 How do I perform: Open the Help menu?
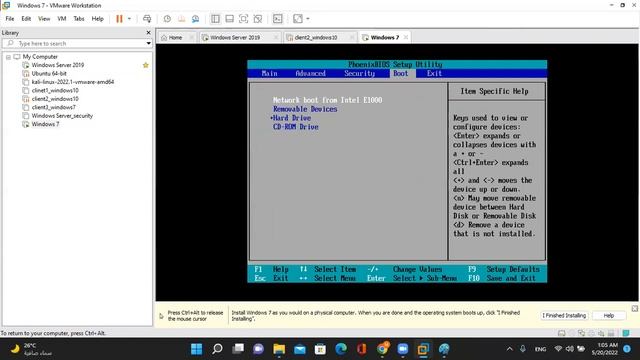[x=98, y=19]
